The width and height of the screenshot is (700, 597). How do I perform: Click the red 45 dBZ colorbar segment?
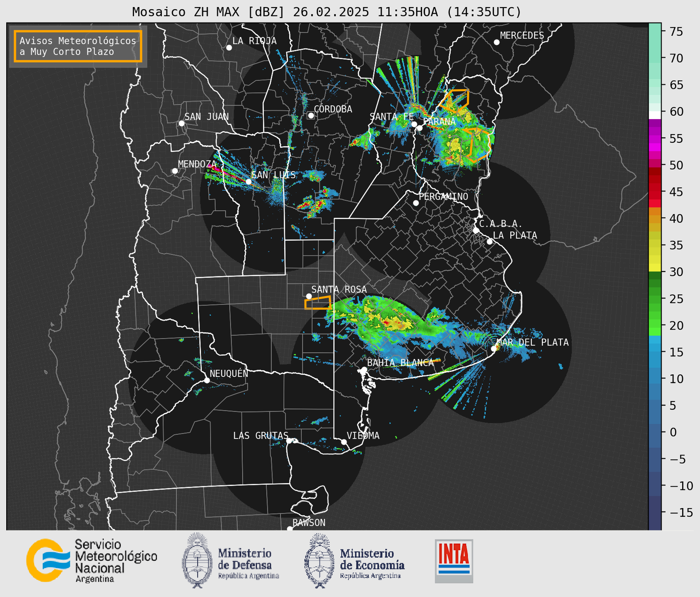pyautogui.click(x=655, y=192)
